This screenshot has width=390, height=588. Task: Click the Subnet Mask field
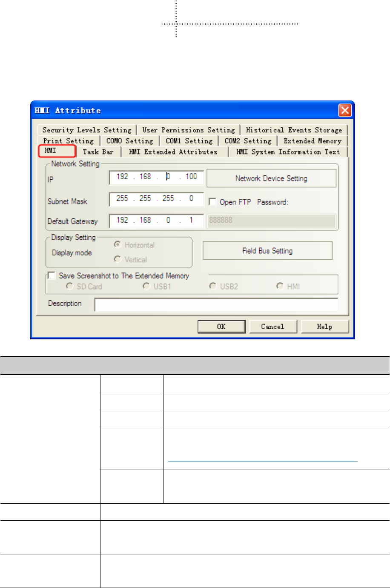[156, 199]
